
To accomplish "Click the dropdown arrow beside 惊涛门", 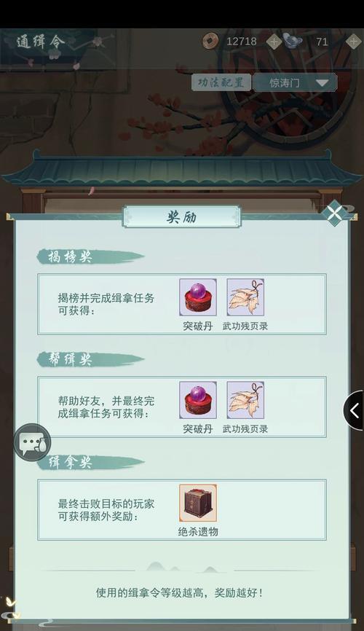I will pos(323,83).
